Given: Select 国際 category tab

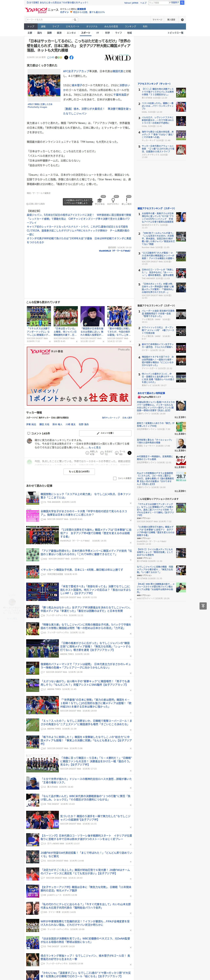Looking at the screenshot, I should (x=49, y=33).
